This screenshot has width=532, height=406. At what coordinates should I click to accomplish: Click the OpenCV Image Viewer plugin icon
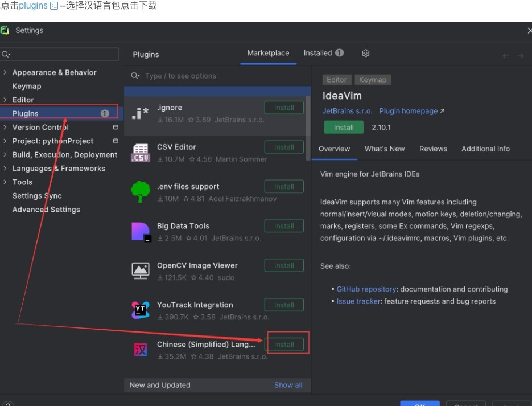point(140,271)
